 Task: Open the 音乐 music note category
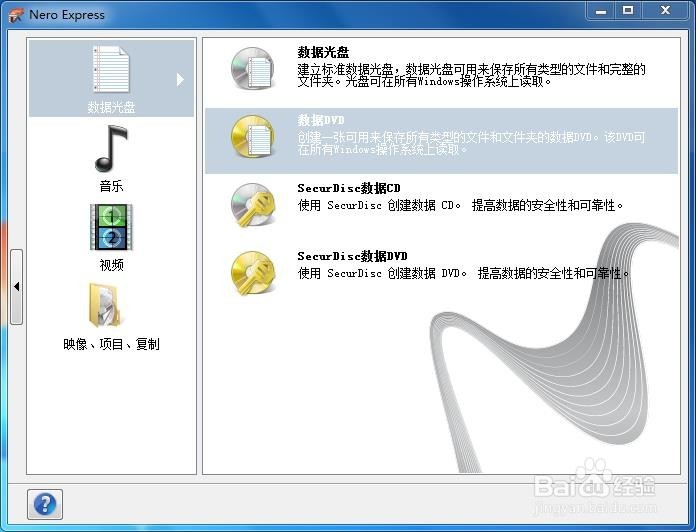pyautogui.click(x=111, y=149)
